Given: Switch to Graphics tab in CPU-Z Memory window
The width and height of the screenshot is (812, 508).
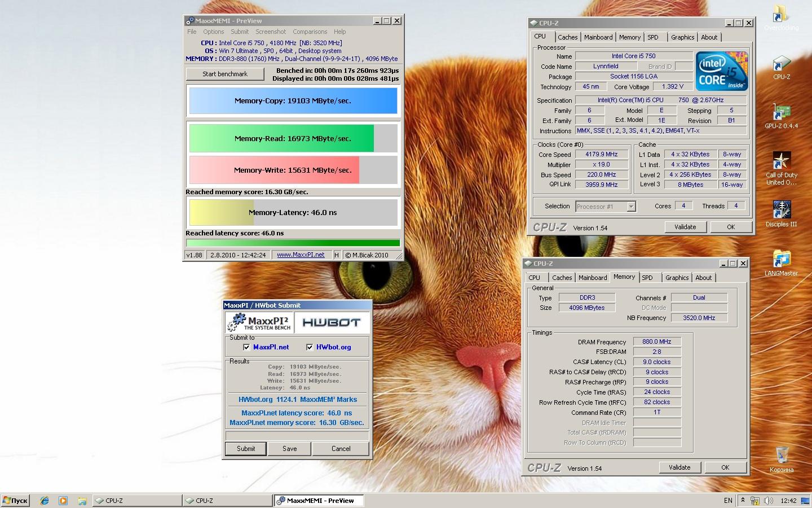Looking at the screenshot, I should click(677, 278).
